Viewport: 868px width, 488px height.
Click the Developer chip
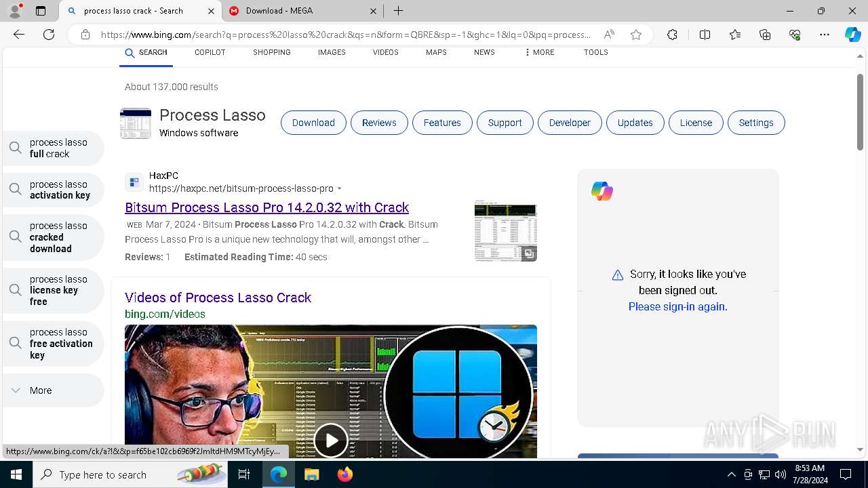[x=570, y=123]
